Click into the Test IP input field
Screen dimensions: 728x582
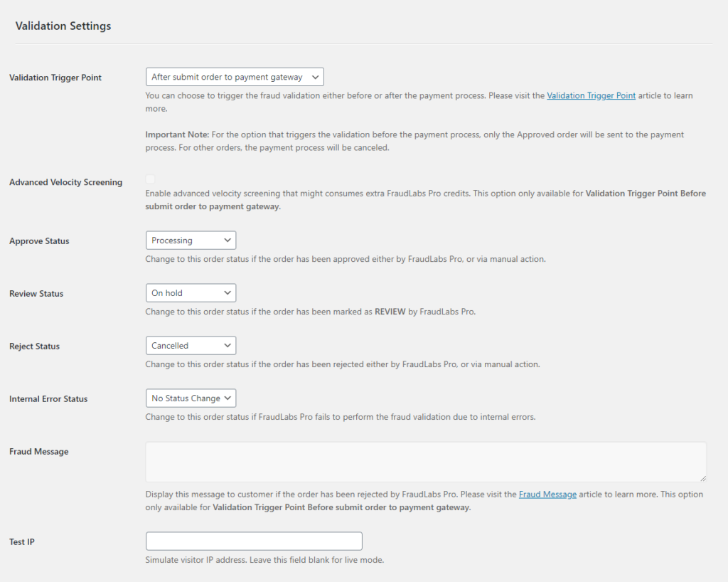pyautogui.click(x=254, y=541)
